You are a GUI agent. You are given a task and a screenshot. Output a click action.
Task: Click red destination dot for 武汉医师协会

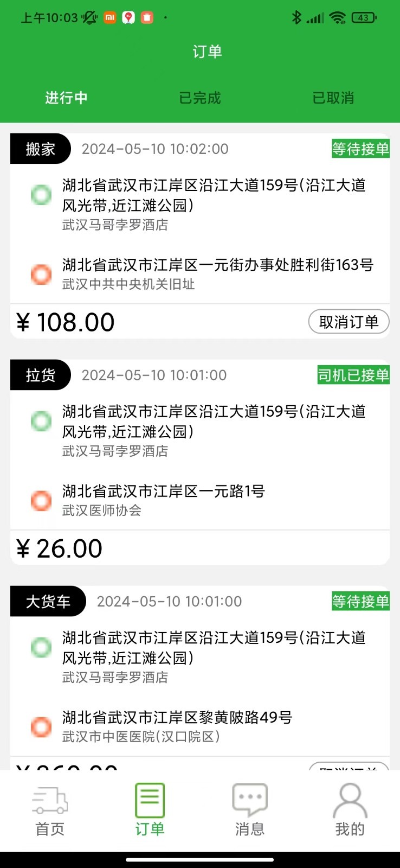41,501
